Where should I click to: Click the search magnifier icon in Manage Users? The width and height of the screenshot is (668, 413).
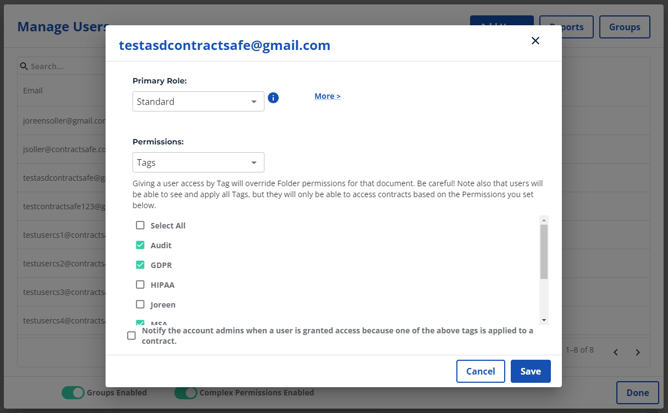[24, 66]
